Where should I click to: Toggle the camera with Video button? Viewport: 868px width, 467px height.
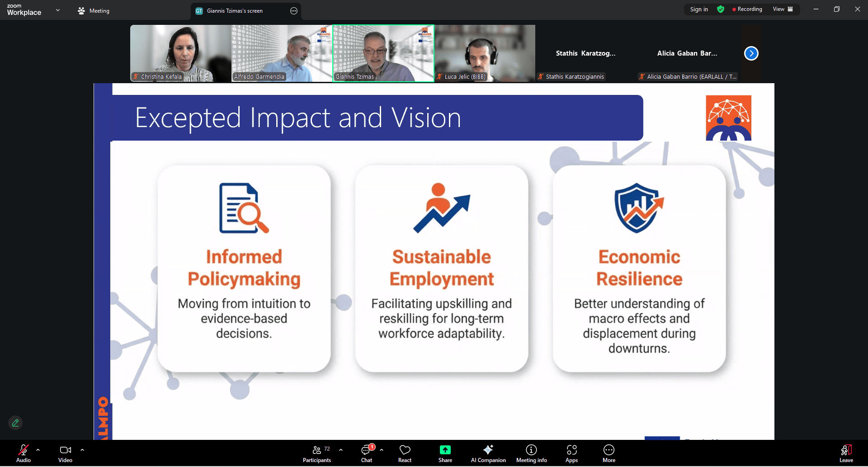click(65, 453)
